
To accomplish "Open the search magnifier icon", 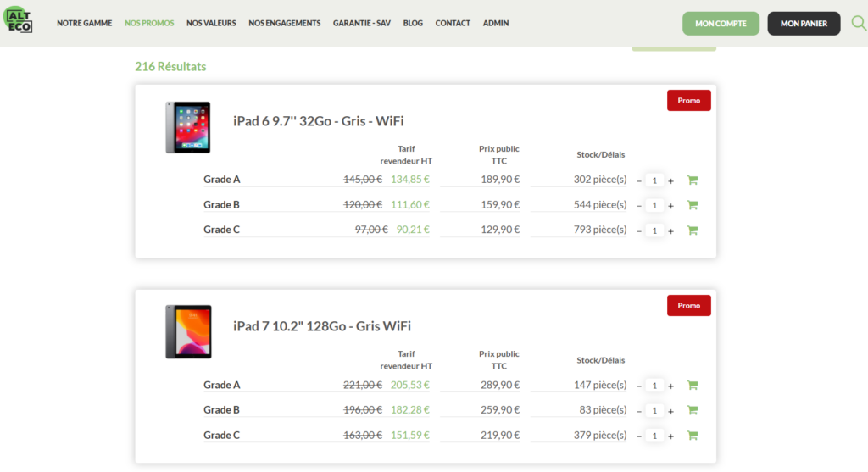I will pos(860,23).
